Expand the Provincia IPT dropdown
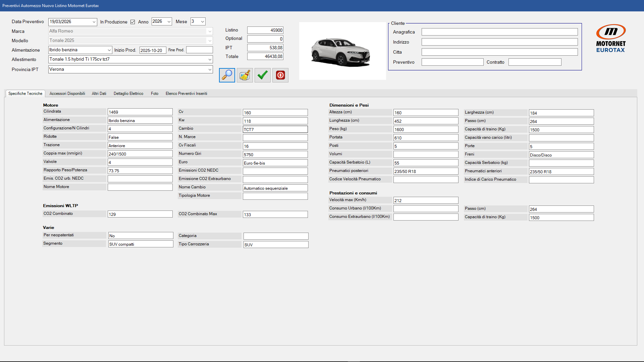 pyautogui.click(x=210, y=70)
